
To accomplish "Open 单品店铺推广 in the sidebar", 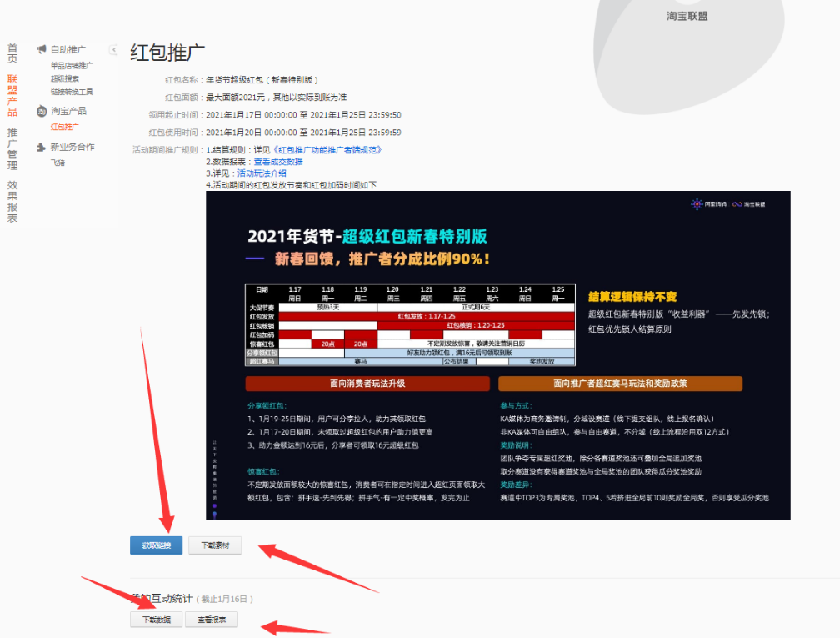I will click(72, 66).
